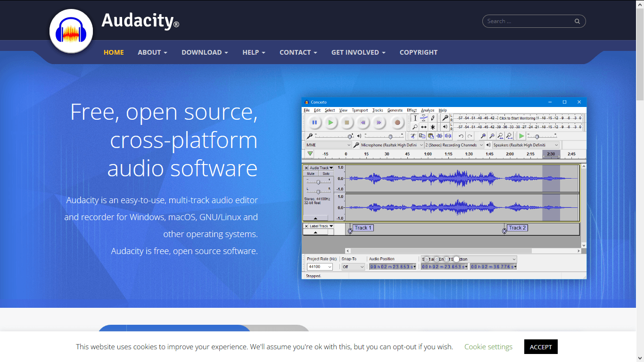The width and height of the screenshot is (644, 362).
Task: Click the Trim audio icon
Action: point(439,136)
